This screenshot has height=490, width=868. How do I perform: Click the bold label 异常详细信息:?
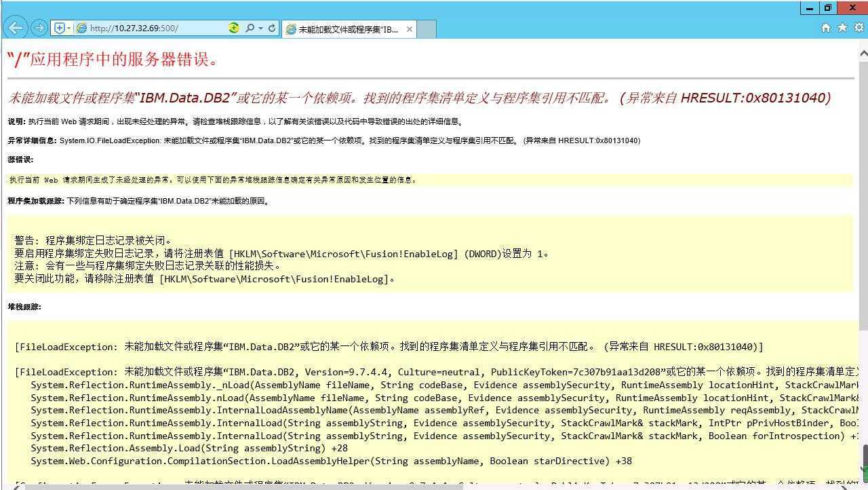point(32,140)
